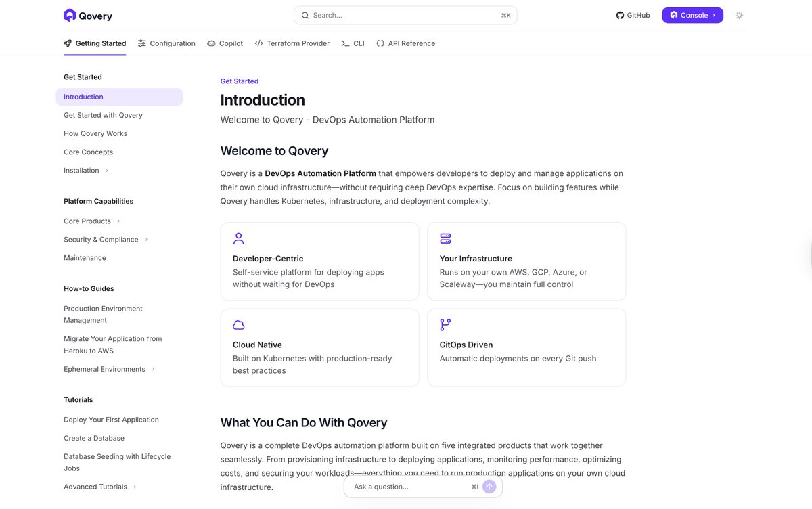Open the GitOps Driven card
The image size is (812, 509).
(526, 348)
